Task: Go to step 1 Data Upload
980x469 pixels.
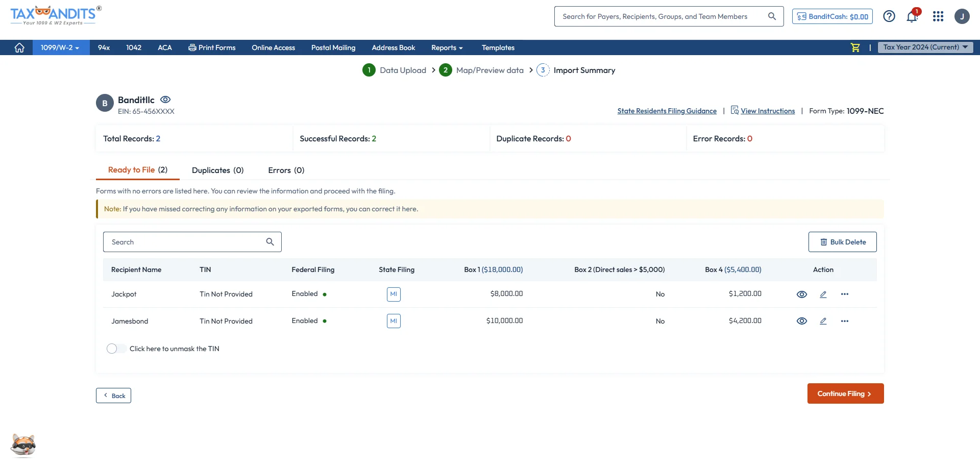Action: tap(395, 70)
